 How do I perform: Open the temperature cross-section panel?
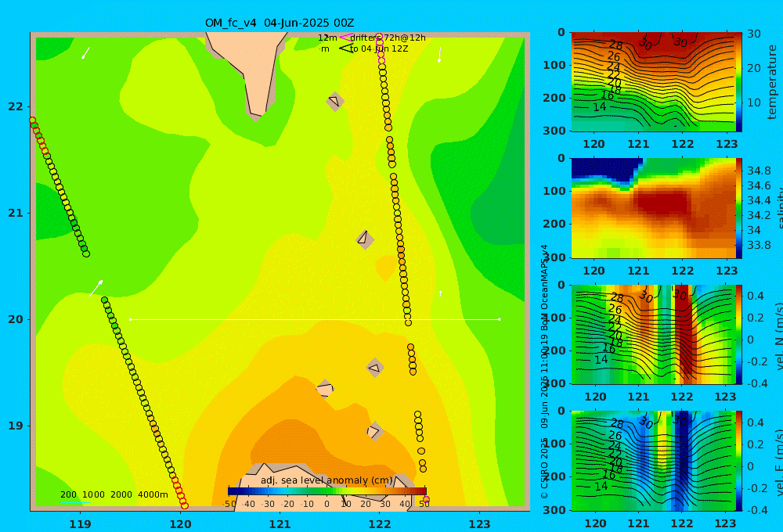click(x=653, y=82)
